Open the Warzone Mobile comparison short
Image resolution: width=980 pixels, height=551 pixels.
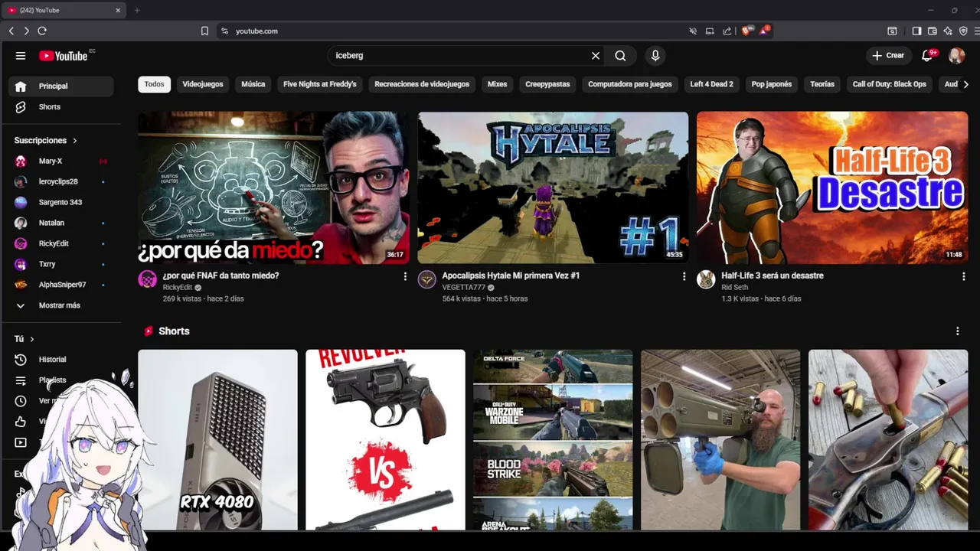pos(553,440)
